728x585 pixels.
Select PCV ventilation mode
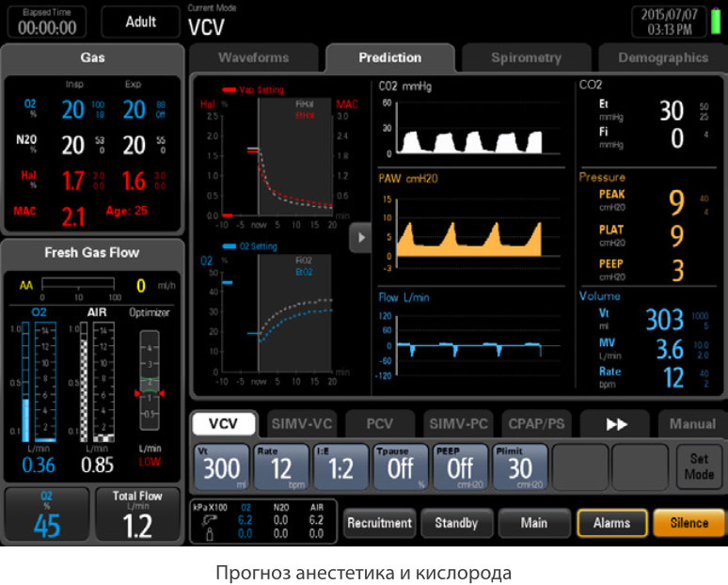click(x=378, y=424)
